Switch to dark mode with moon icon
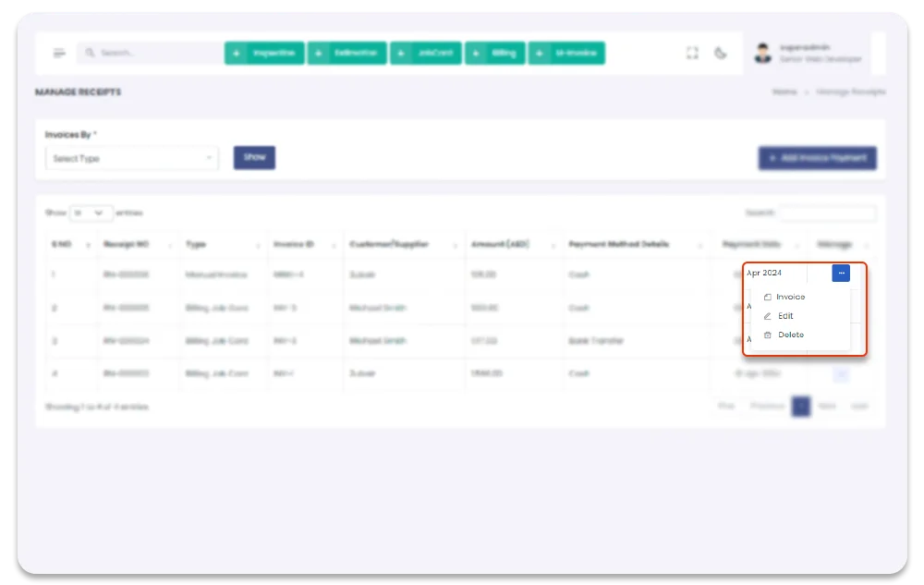 (x=721, y=54)
